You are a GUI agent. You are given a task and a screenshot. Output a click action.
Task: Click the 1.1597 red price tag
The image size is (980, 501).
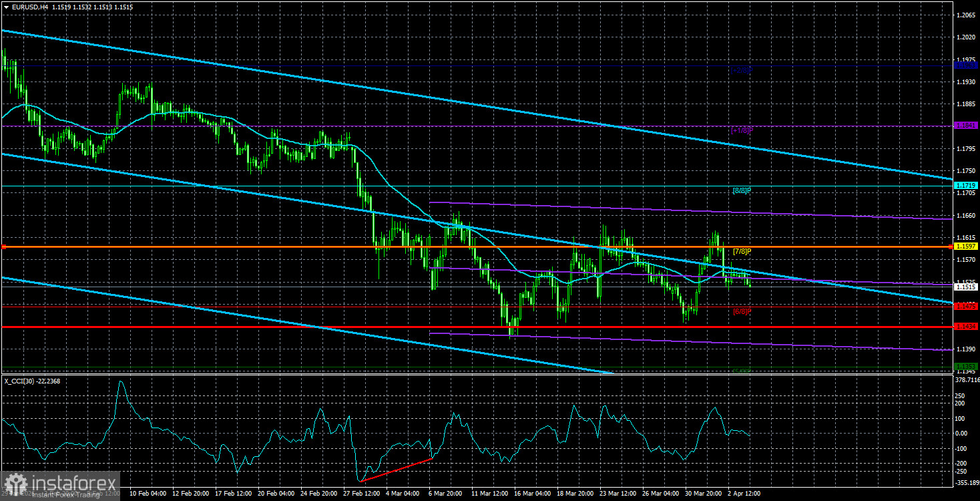click(966, 246)
